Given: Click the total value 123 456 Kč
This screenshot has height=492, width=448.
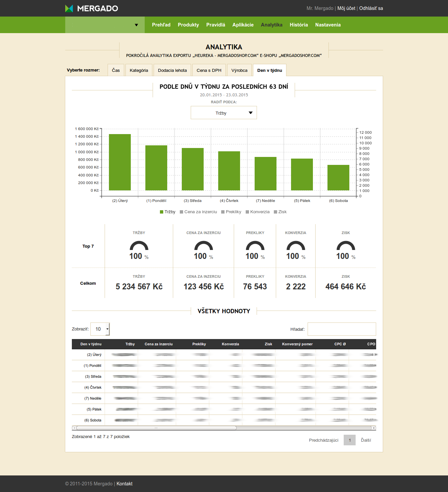Looking at the screenshot, I should 204,287.
